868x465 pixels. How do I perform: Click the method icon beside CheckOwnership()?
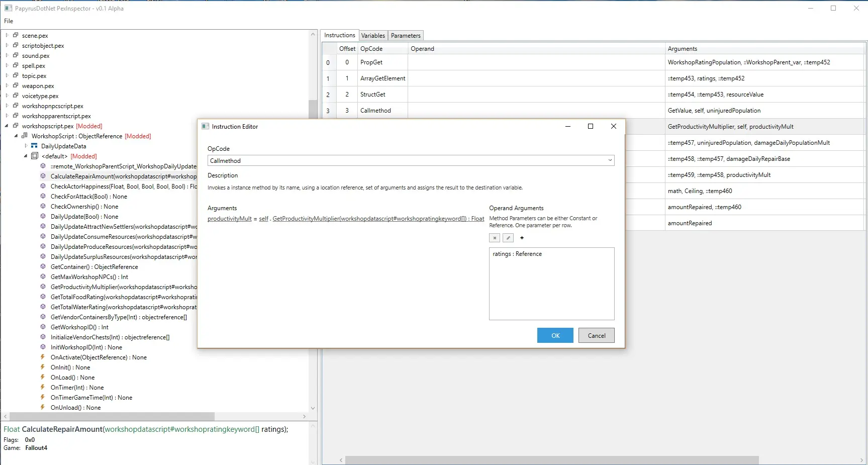[43, 206]
